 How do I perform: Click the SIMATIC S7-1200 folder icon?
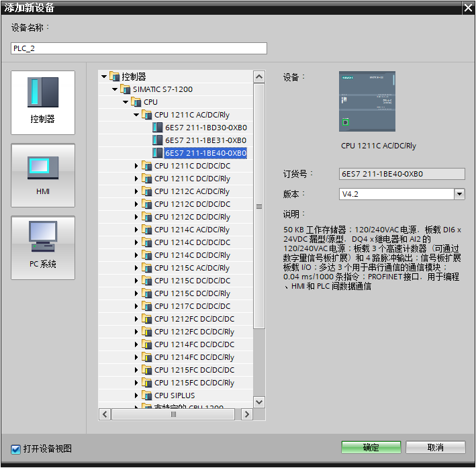pyautogui.click(x=126, y=89)
